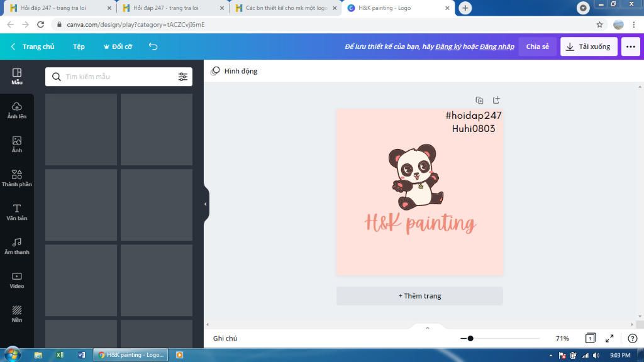Click the Tải xuống download button
The width and height of the screenshot is (644, 362).
589,47
